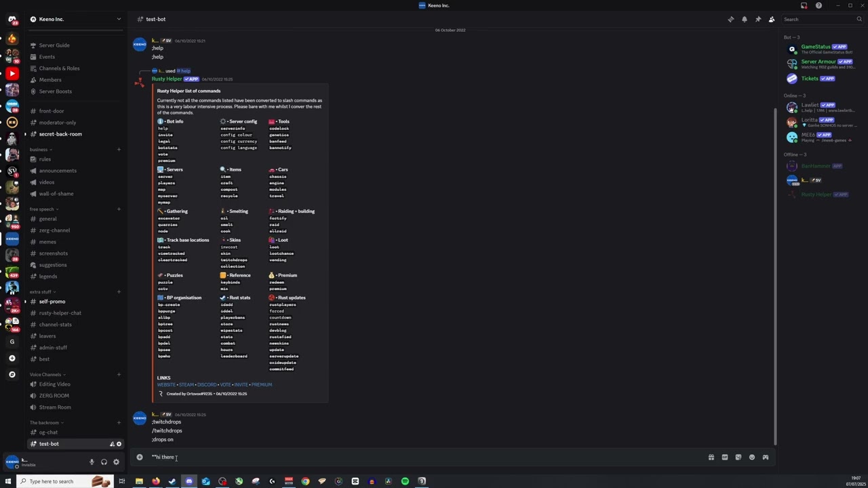Create channel in business category
868x488 pixels.
(119, 150)
